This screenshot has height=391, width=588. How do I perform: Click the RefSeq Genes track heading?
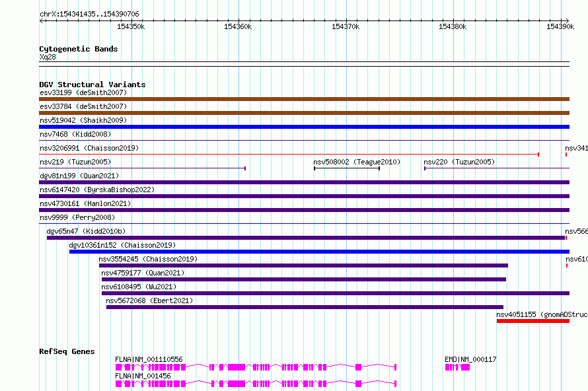pos(67,351)
